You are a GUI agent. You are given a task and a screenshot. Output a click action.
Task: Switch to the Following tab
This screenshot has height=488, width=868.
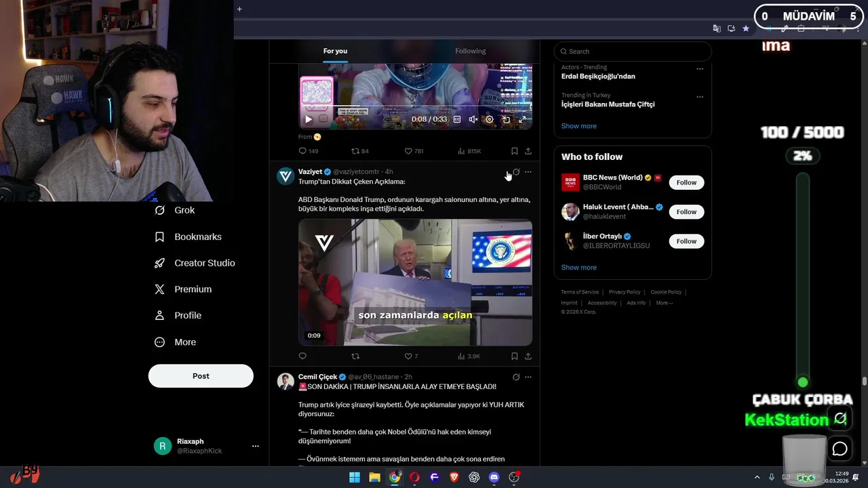click(471, 51)
